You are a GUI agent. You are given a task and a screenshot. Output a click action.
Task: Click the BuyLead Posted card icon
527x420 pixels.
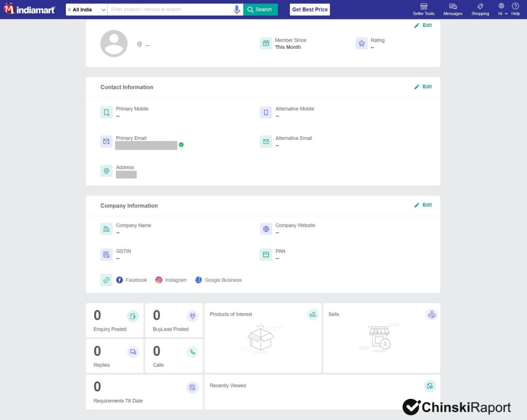pos(192,316)
